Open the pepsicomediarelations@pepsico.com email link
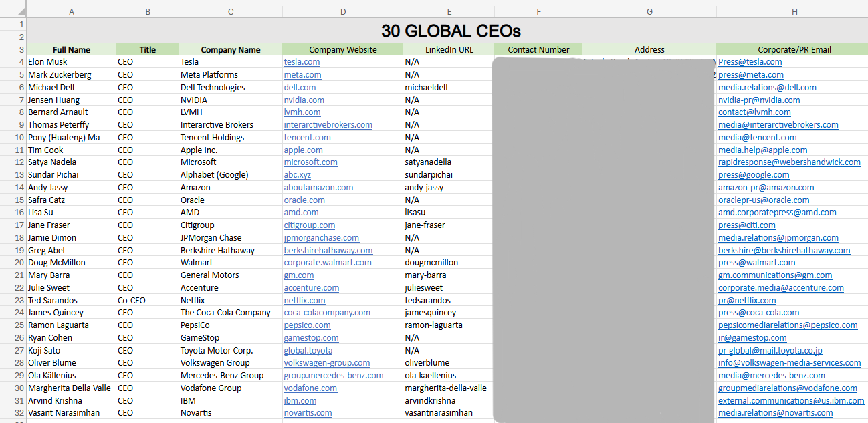The width and height of the screenshot is (868, 423). [x=788, y=325]
